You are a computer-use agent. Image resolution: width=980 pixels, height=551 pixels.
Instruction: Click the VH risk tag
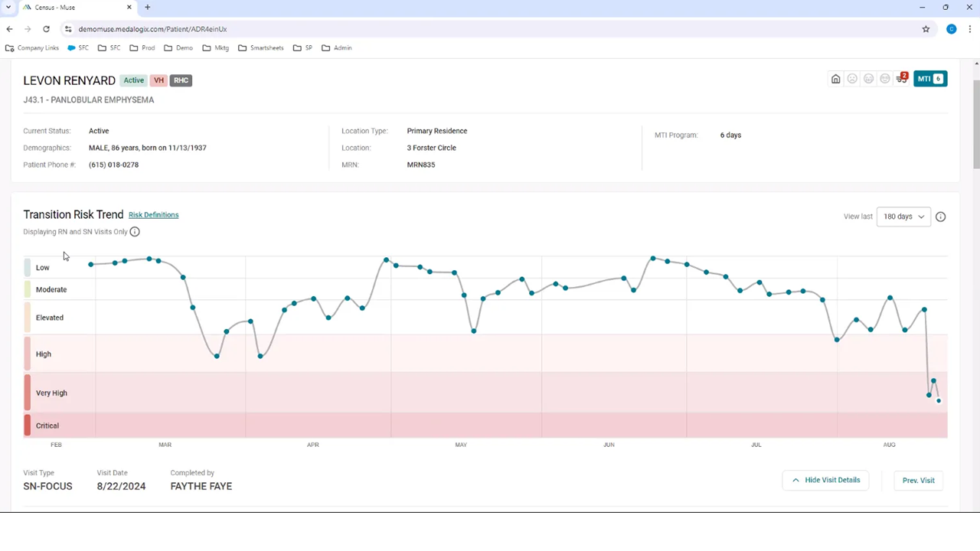(x=158, y=80)
